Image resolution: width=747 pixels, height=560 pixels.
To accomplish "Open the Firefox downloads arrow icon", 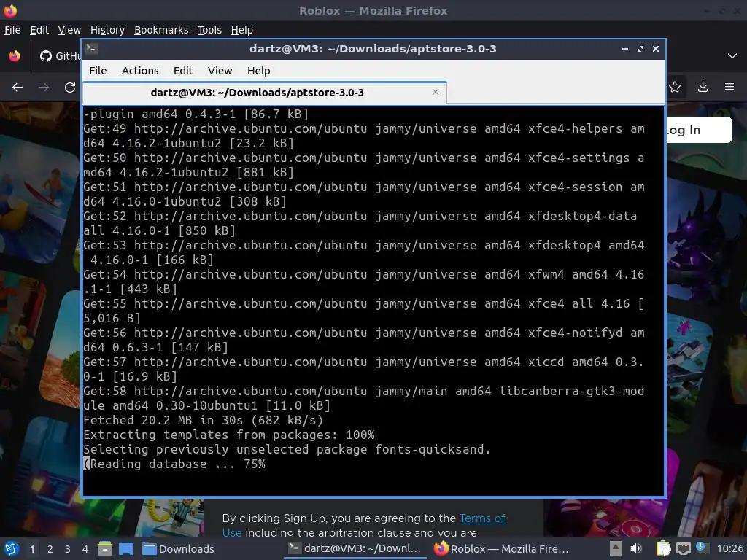I will coord(703,87).
